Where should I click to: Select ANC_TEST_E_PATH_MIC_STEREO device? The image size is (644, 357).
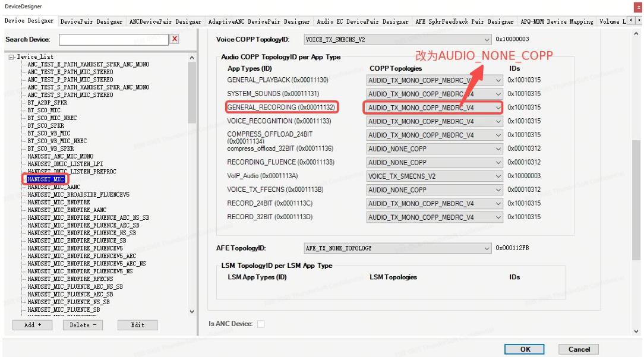click(70, 72)
